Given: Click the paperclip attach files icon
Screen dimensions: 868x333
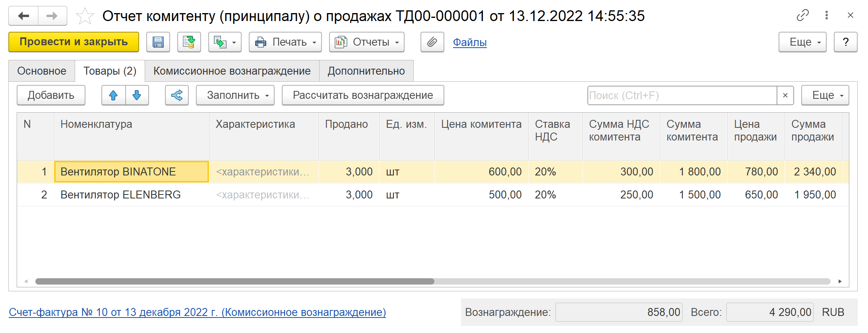Looking at the screenshot, I should 432,42.
